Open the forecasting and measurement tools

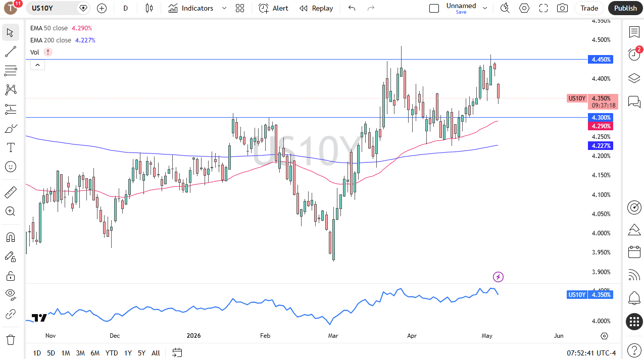pyautogui.click(x=10, y=109)
